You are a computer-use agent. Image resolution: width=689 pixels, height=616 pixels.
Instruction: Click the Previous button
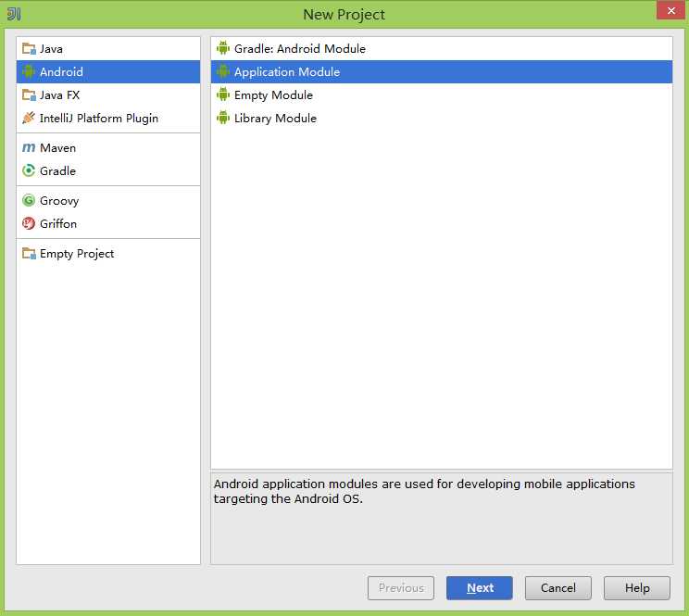[401, 588]
